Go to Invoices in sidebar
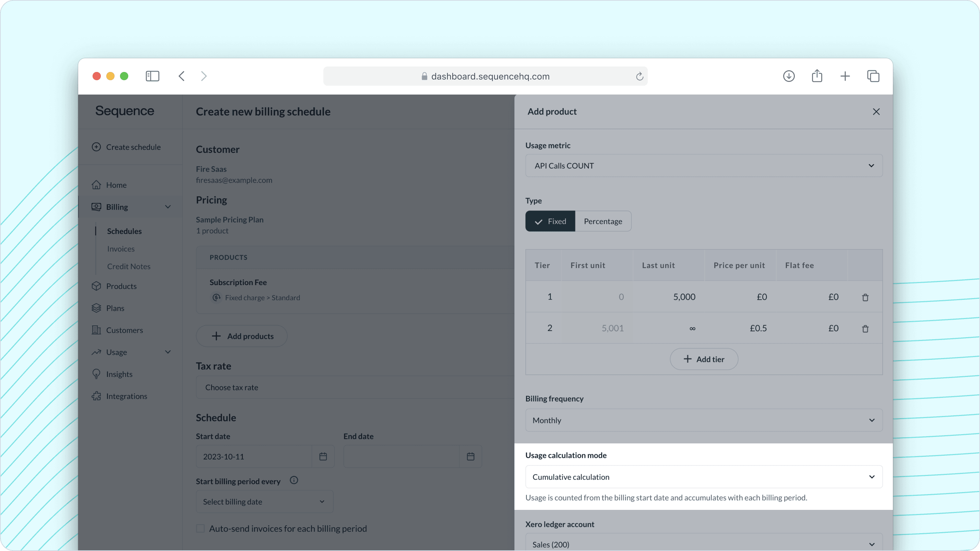980x551 pixels. point(121,249)
